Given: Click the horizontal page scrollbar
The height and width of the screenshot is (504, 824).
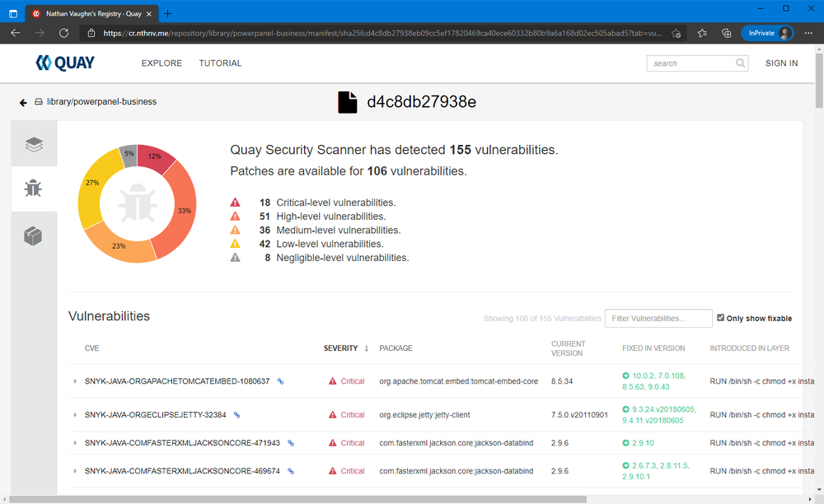Looking at the screenshot, I should tap(297, 499).
